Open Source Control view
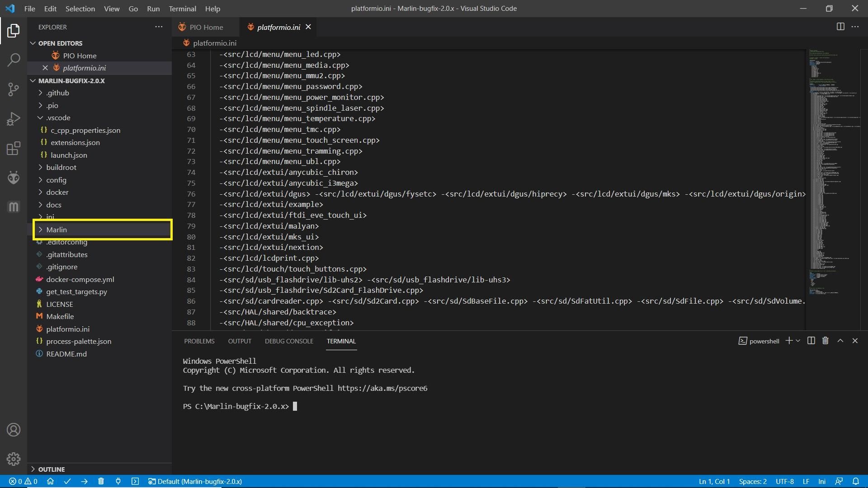868x488 pixels. point(14,89)
